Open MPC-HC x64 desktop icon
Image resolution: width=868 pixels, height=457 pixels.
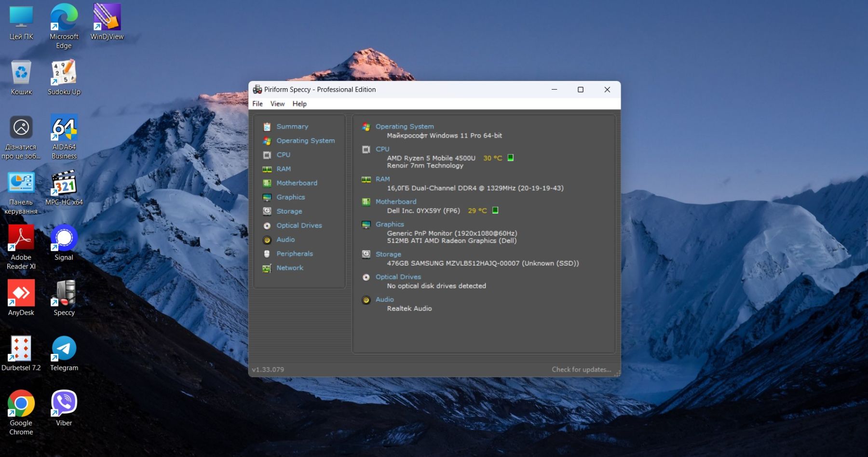(64, 188)
